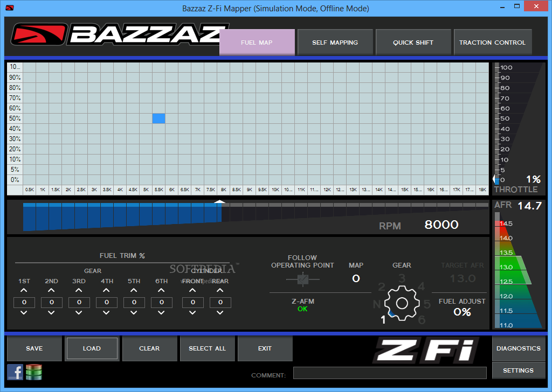Increase FRONT cylinder fuel trim
This screenshot has height=392, width=552.
(x=192, y=290)
